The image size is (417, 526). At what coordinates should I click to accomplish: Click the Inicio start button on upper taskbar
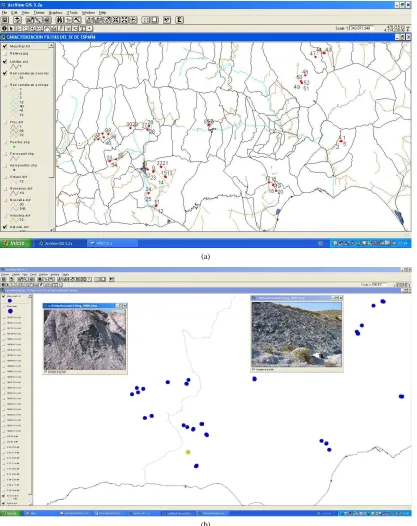click(15, 243)
